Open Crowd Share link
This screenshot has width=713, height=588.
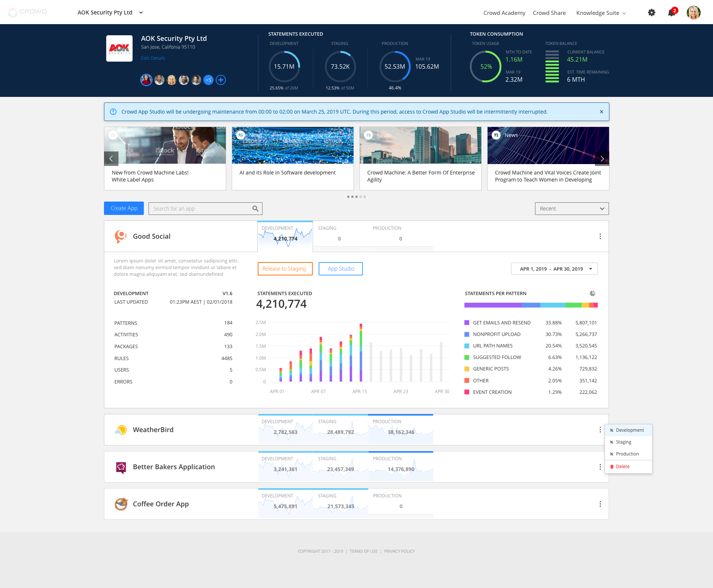point(549,13)
